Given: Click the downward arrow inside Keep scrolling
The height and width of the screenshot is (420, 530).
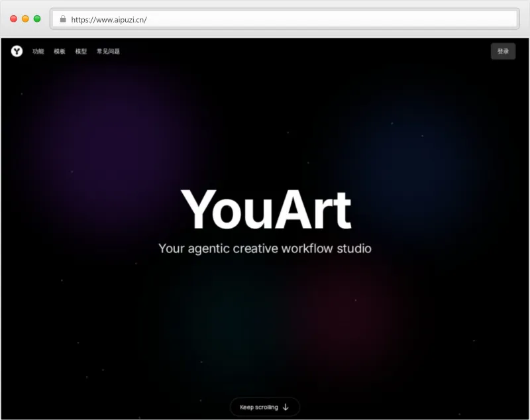Looking at the screenshot, I should 285,407.
